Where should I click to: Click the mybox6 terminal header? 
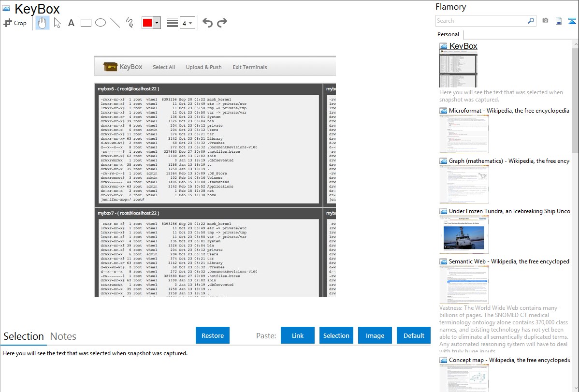click(209, 88)
